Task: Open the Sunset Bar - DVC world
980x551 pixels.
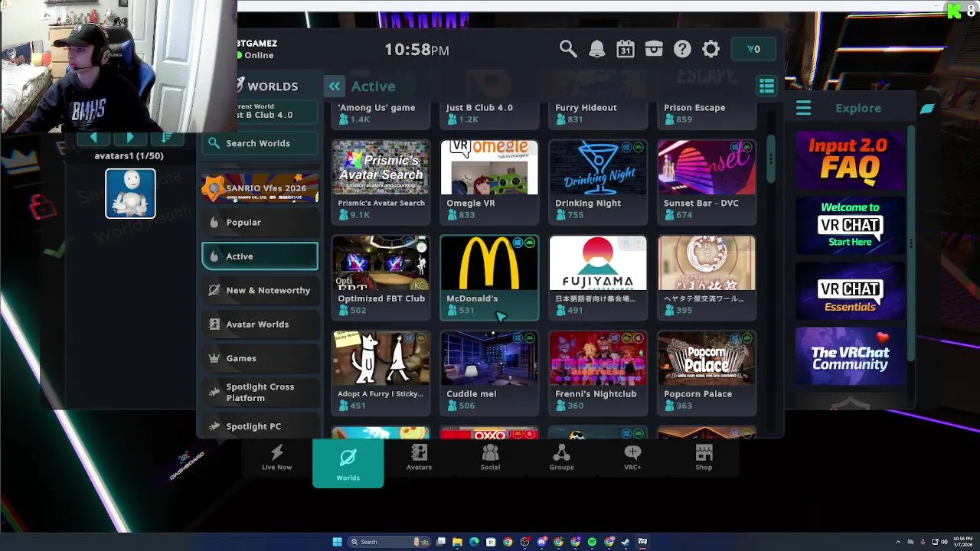Action: [x=707, y=181]
